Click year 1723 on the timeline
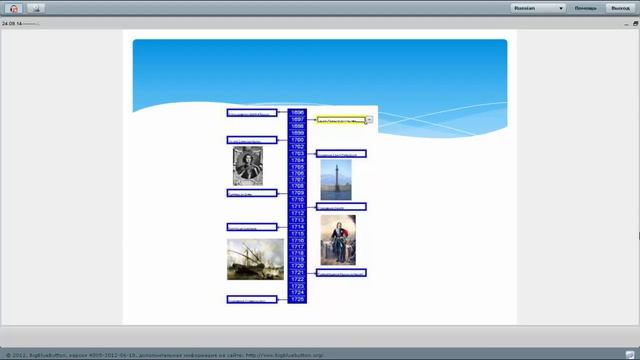 click(x=298, y=286)
